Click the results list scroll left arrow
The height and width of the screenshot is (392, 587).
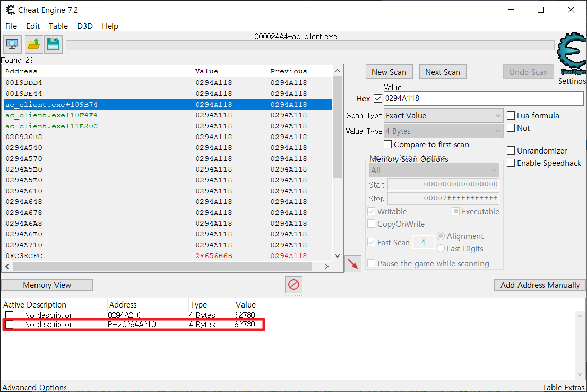coord(7,267)
